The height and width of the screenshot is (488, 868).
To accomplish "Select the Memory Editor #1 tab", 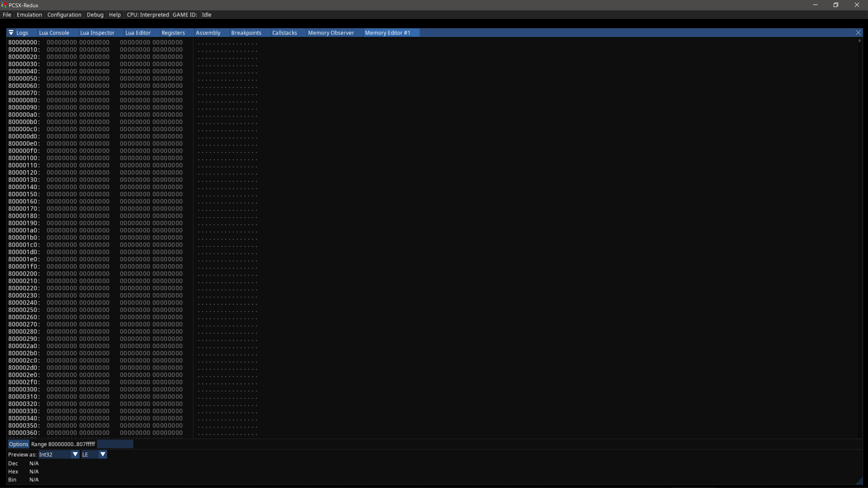I will coord(387,32).
